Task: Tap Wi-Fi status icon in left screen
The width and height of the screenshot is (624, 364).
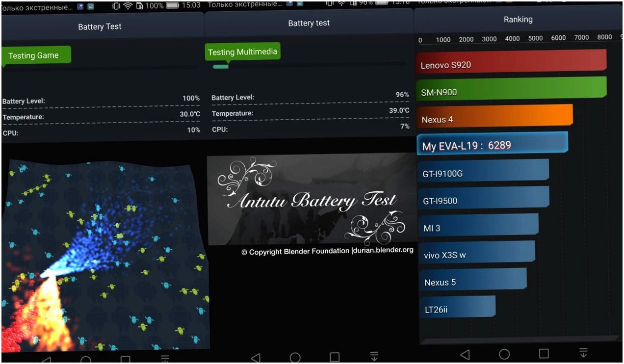Action: coord(128,6)
